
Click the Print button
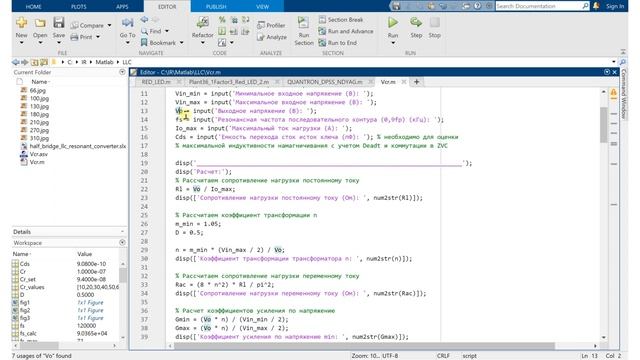point(82,37)
